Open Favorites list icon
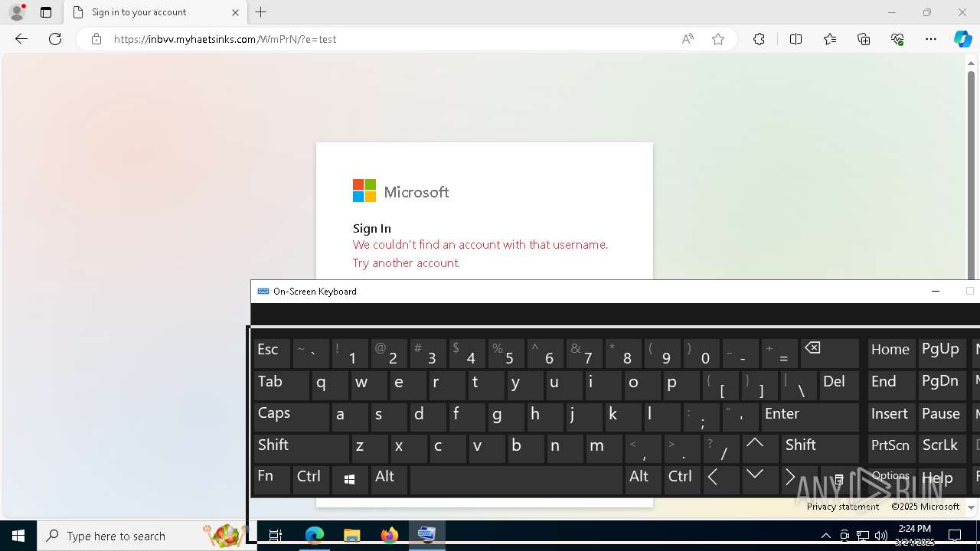980x551 pixels. (x=830, y=39)
